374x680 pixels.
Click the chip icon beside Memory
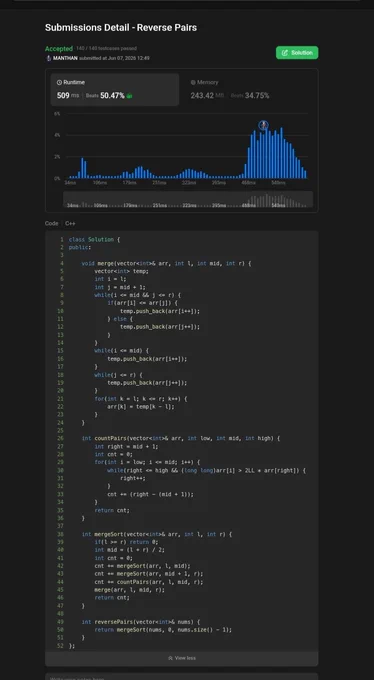(193, 82)
